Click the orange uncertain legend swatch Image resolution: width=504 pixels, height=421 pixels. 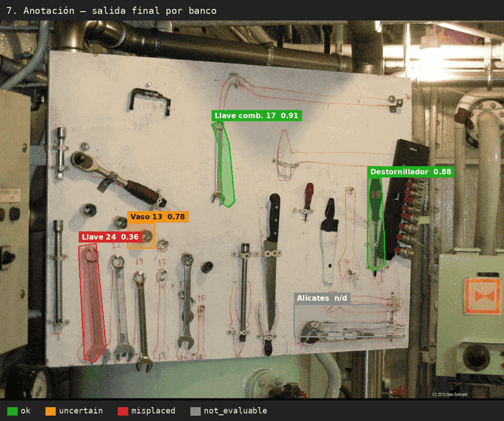click(x=50, y=411)
